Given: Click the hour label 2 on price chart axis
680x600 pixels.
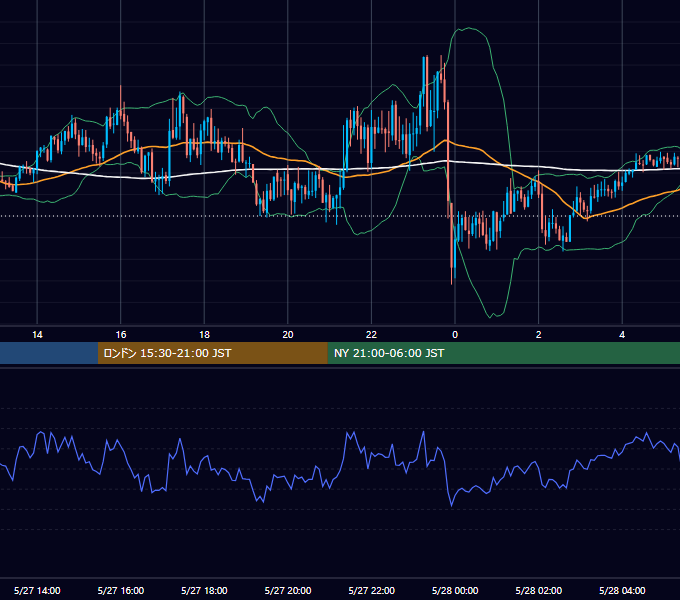Looking at the screenshot, I should click(539, 335).
